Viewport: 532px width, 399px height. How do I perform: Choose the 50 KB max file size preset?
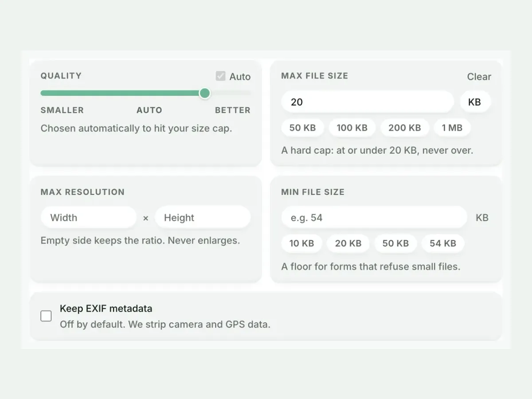(x=302, y=128)
